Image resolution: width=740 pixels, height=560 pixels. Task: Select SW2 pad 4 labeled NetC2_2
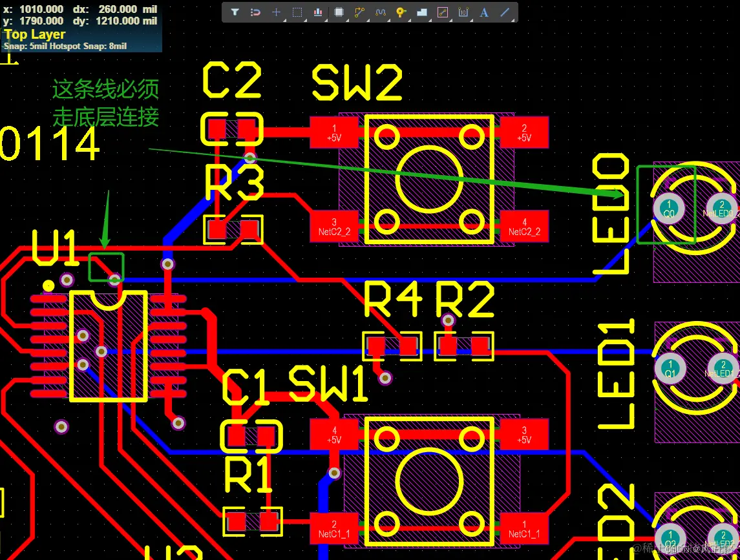524,227
